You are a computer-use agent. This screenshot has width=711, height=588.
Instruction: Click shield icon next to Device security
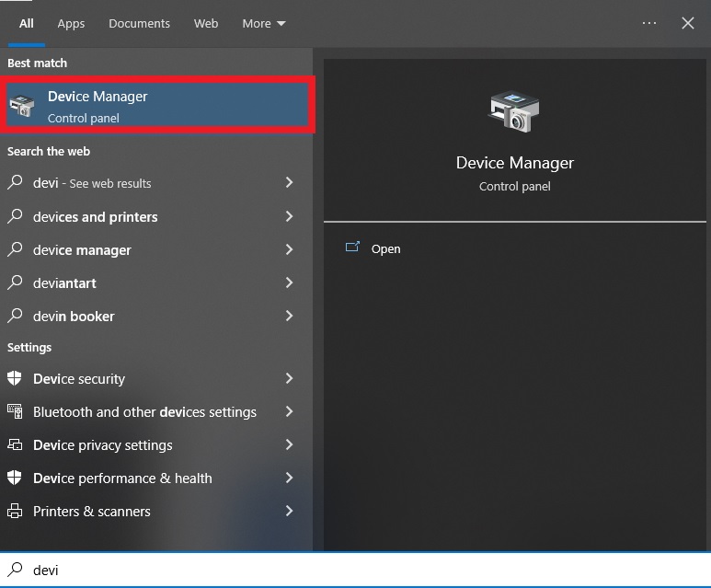tap(15, 378)
